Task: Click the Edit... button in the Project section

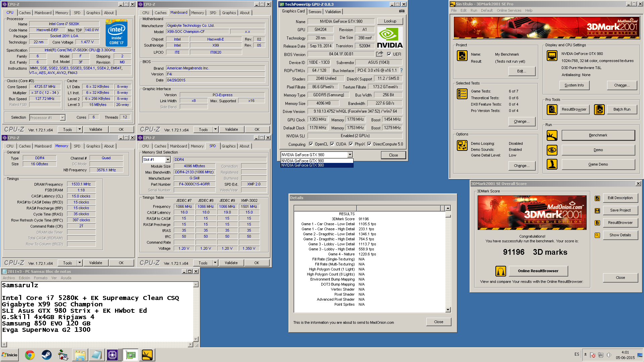Action: [x=522, y=71]
